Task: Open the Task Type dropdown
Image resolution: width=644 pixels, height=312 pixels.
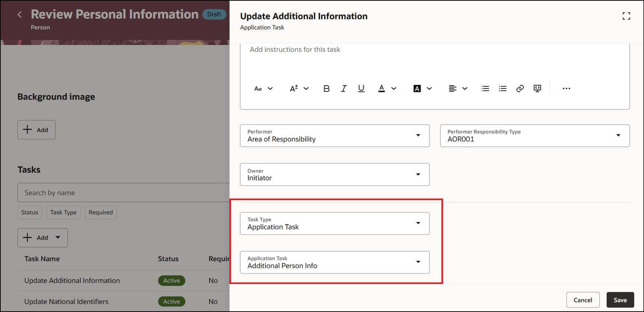Action: click(x=335, y=223)
